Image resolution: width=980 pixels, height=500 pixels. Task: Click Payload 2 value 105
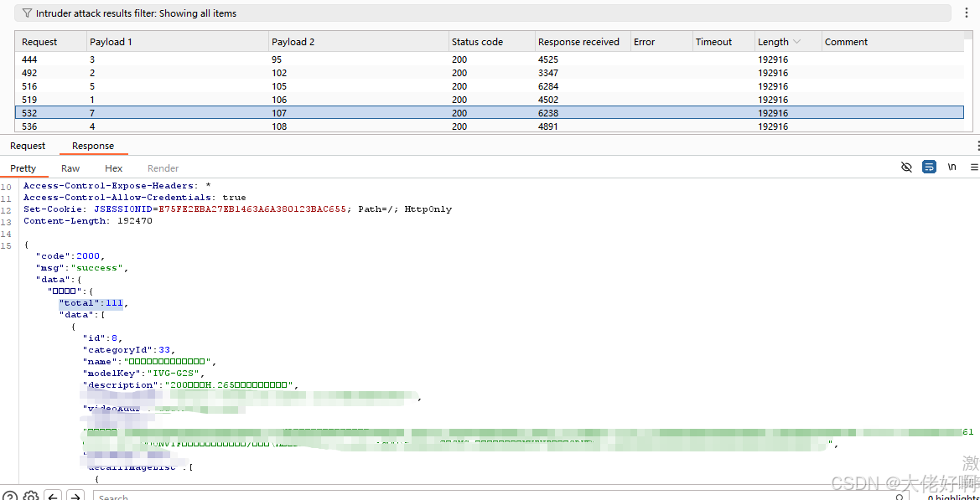coord(279,86)
